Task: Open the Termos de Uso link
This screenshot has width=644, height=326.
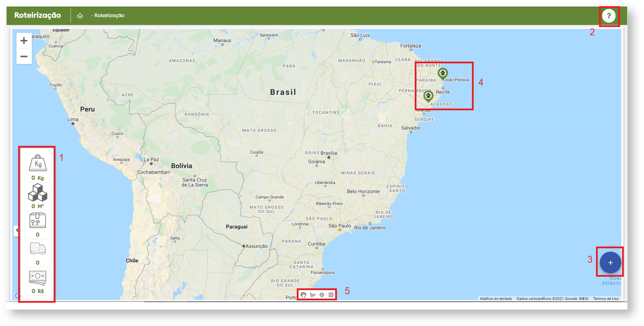Action: click(x=606, y=299)
